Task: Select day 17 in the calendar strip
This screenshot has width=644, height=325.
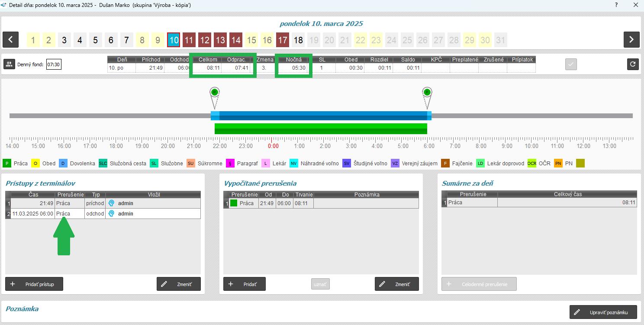Action: (x=283, y=40)
